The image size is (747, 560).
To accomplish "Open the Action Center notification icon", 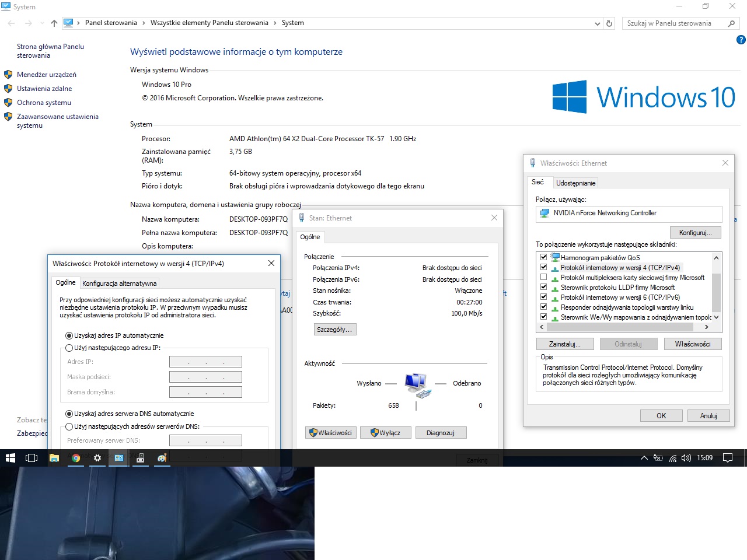I will (728, 458).
